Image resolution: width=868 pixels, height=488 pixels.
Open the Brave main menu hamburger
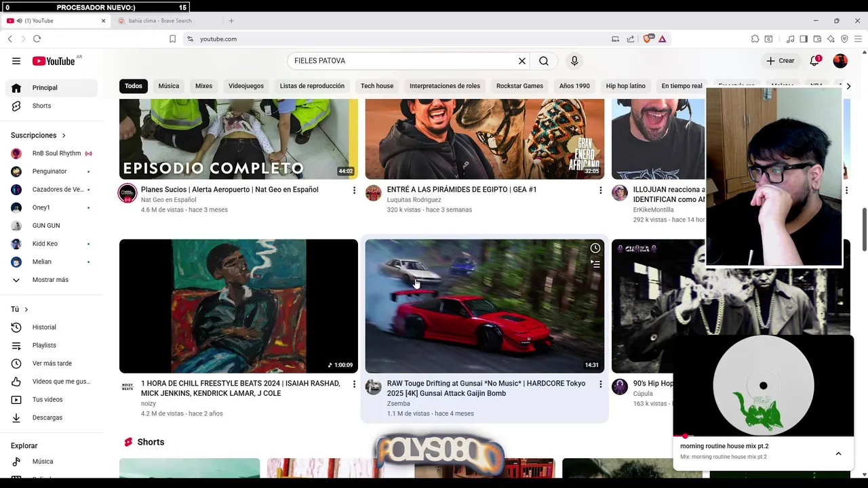[x=858, y=39]
